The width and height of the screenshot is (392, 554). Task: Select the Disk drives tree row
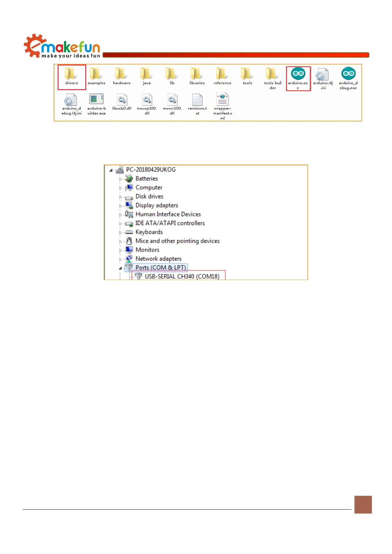149,196
